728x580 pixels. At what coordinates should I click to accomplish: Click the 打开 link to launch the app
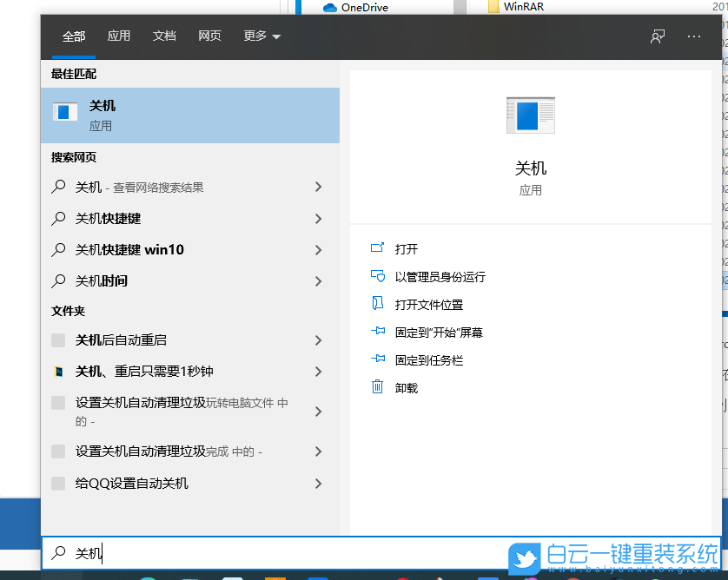(x=406, y=247)
